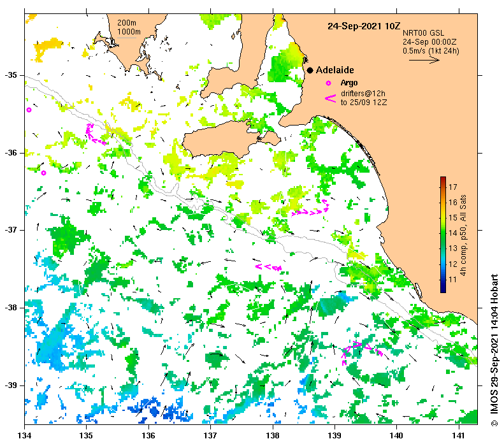The height and width of the screenshot is (446, 504).
Task: Click the magenta drifter track near 138.5 E, -36.8
Action: pos(310,208)
